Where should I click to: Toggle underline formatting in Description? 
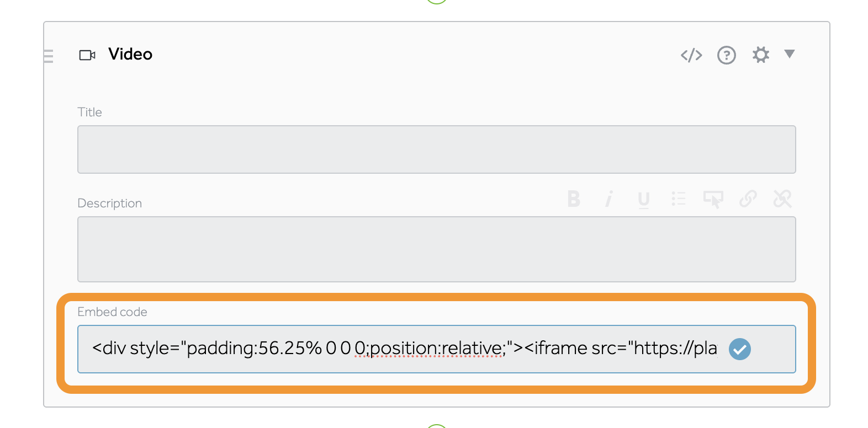tap(643, 199)
